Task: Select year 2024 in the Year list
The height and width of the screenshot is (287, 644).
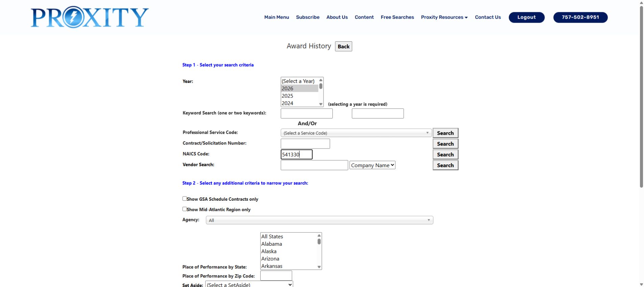Action: click(300, 103)
